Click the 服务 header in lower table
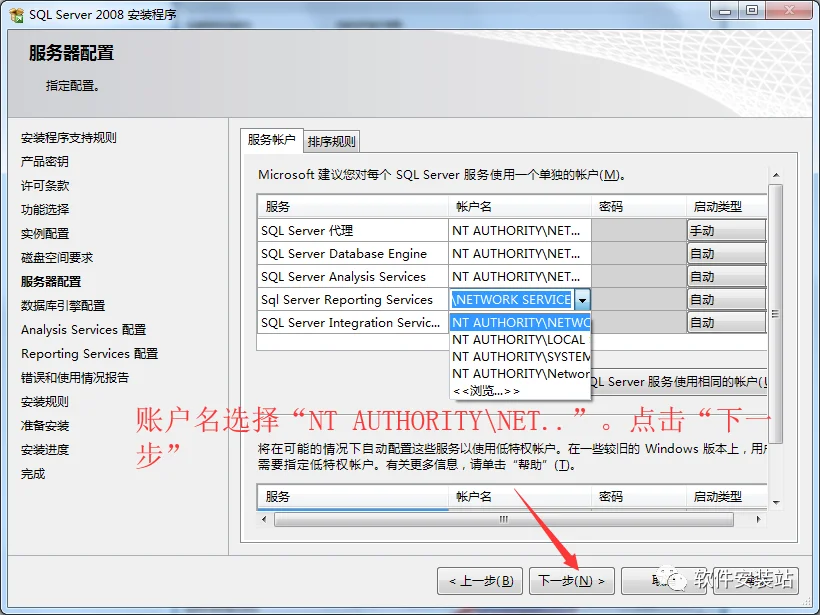Viewport: 820px width, 615px height. (x=352, y=497)
